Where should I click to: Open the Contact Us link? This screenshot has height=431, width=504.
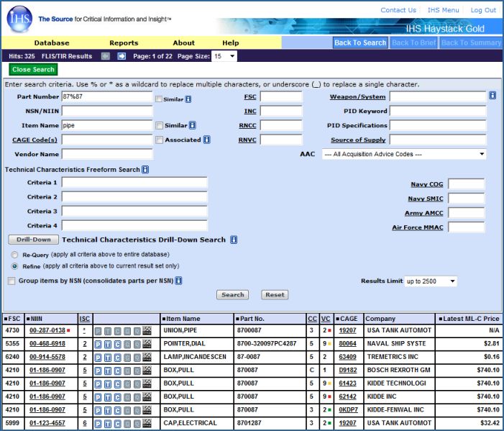[x=398, y=10]
